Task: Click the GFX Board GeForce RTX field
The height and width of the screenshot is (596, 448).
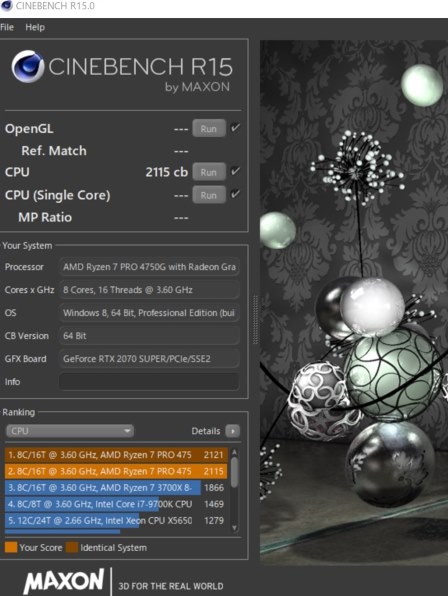Action: [x=149, y=358]
